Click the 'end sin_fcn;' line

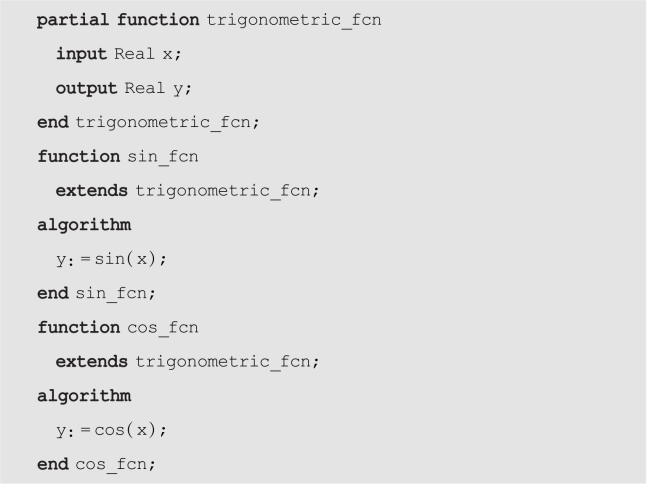click(96, 294)
